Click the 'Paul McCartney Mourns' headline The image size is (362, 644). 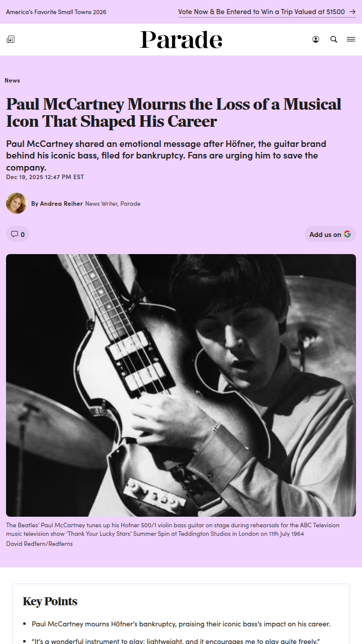(173, 113)
